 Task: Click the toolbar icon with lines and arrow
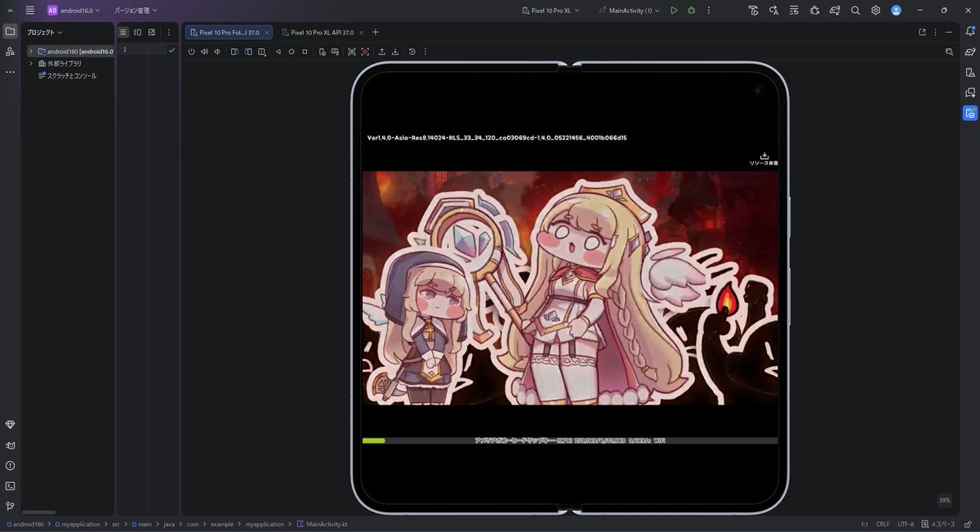coord(794,11)
